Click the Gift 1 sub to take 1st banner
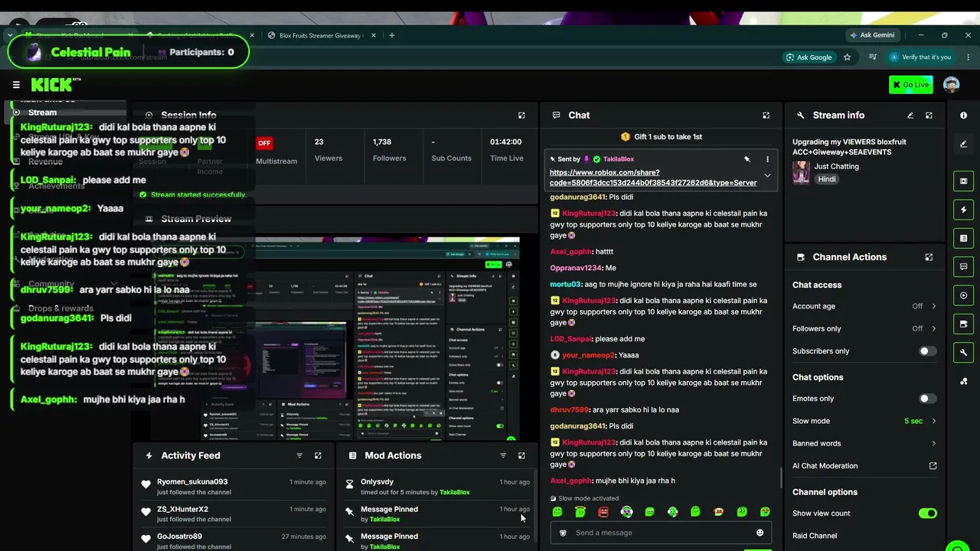 coord(661,137)
